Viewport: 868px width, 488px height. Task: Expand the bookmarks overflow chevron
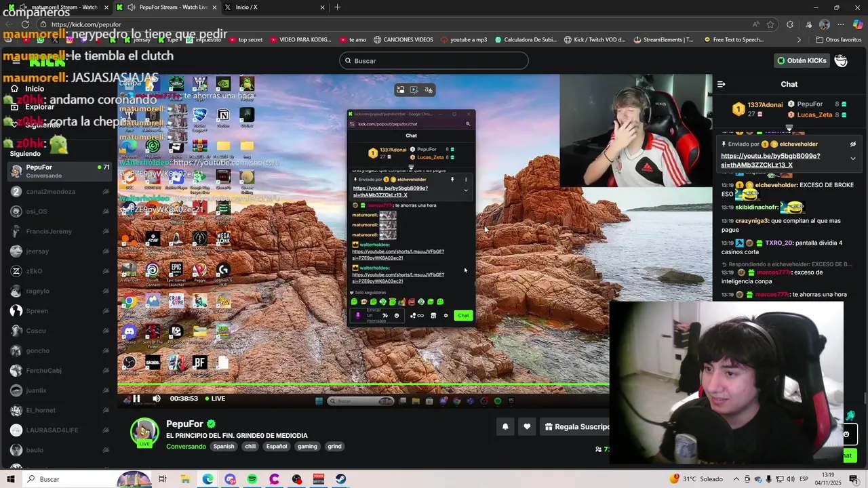(x=799, y=40)
